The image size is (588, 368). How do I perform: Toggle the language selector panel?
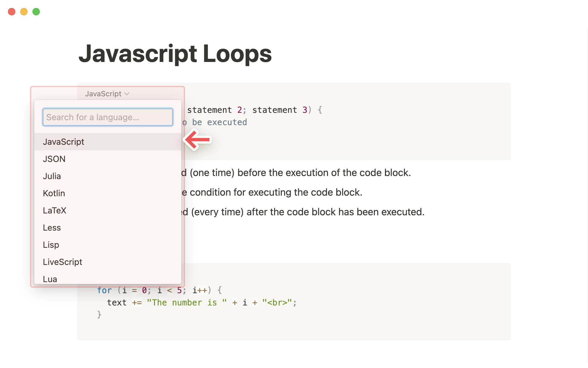[107, 94]
